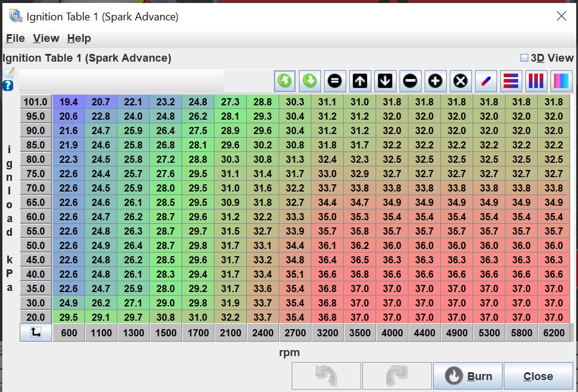Screen dimensions: 578x392
Task: Click the subtract (minus) toolbar icon
Action: coord(410,81)
